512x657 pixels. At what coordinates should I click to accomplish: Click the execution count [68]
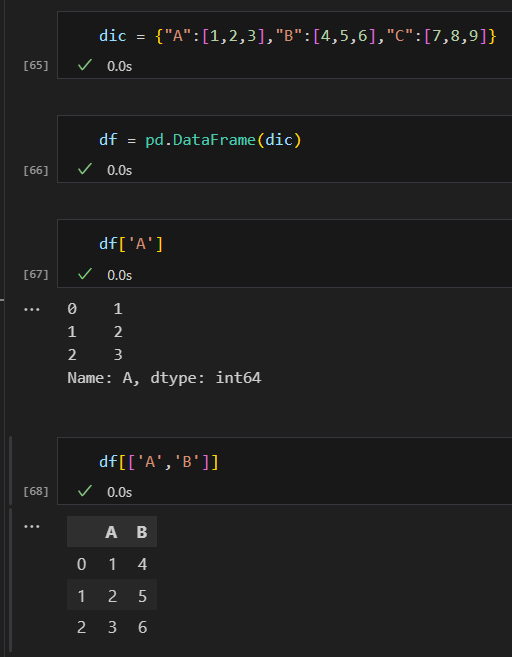point(36,491)
